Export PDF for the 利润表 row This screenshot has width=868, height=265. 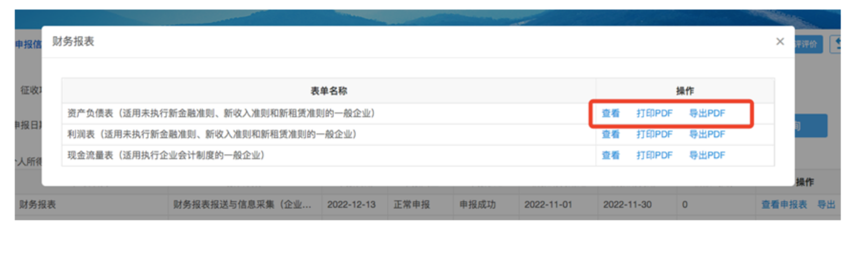click(707, 134)
